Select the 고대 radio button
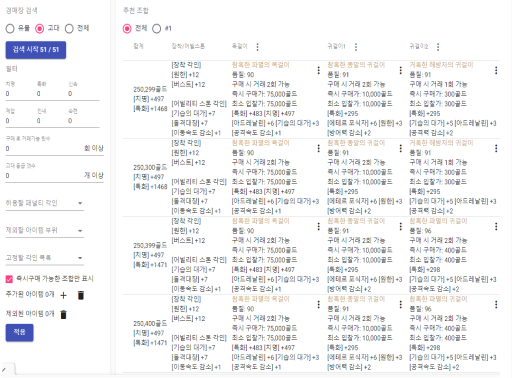Screen dimensions: 512x378 point(40,29)
